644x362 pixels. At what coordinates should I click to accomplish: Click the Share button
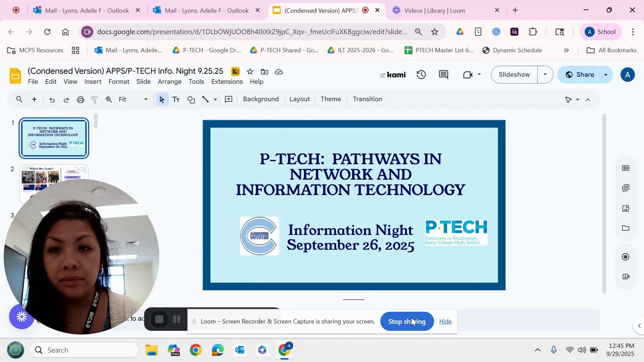tap(579, 74)
